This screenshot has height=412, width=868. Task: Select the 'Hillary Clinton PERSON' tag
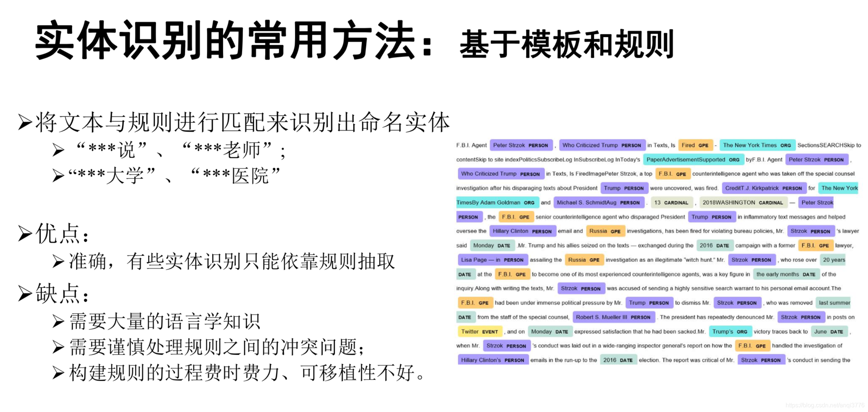coord(522,231)
